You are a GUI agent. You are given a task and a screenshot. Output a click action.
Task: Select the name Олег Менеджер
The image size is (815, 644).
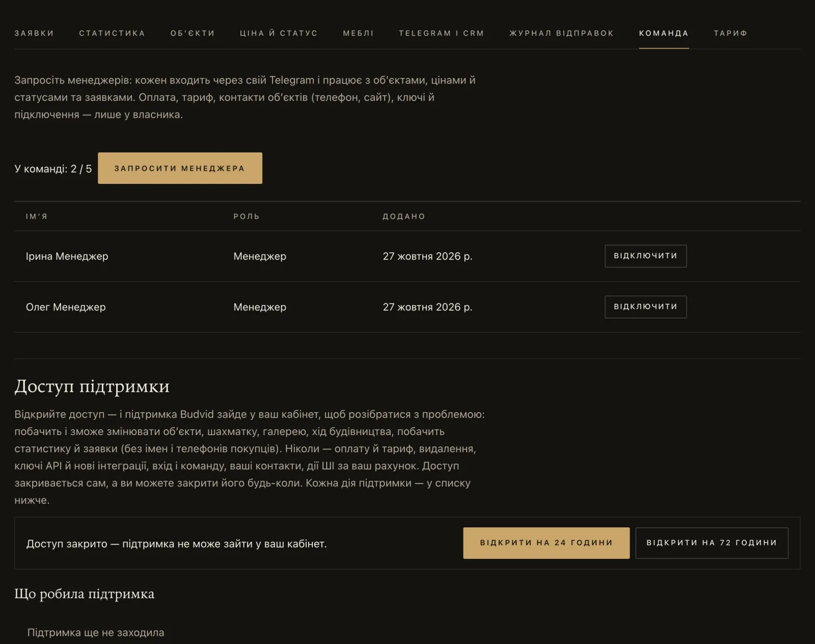[66, 307]
